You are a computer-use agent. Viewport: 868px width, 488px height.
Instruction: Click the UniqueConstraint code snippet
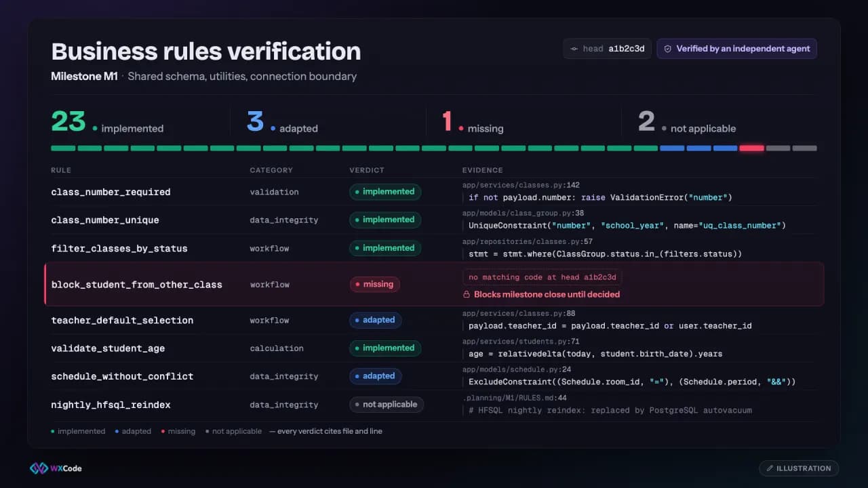[x=627, y=225]
